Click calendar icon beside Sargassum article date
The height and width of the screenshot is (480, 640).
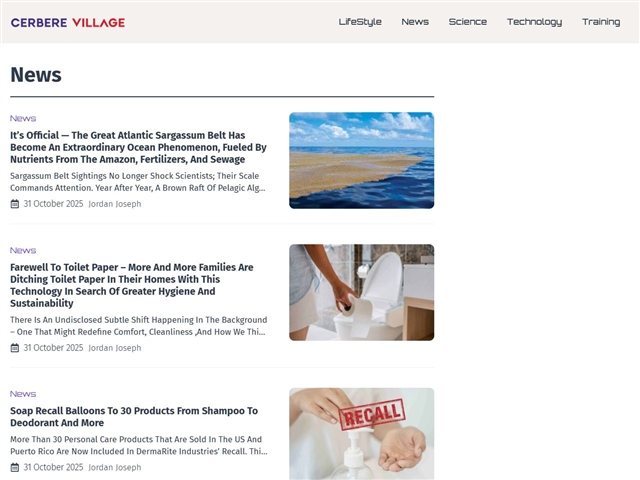[15, 204]
